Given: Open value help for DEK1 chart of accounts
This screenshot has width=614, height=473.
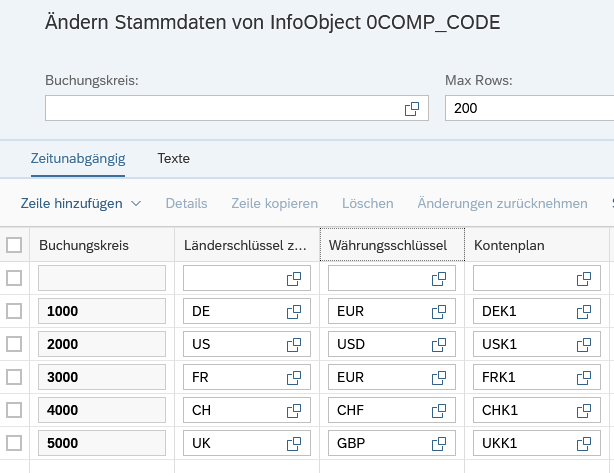Looking at the screenshot, I should tap(584, 312).
